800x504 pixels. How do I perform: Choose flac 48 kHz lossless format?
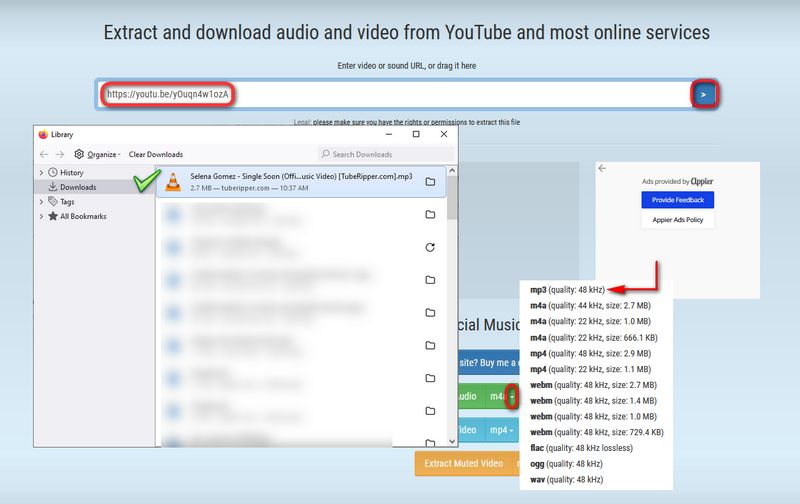582,448
